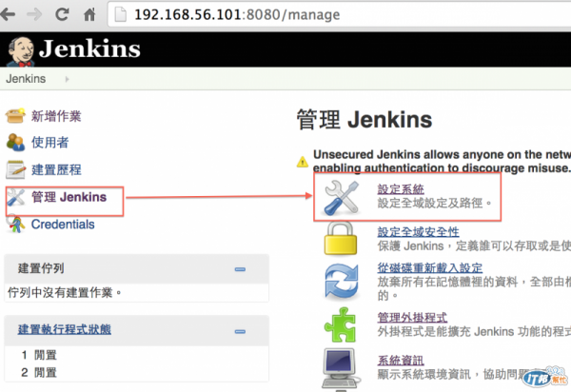Collapse the 建置佇列 panel
The width and height of the screenshot is (571, 392).
point(240,269)
